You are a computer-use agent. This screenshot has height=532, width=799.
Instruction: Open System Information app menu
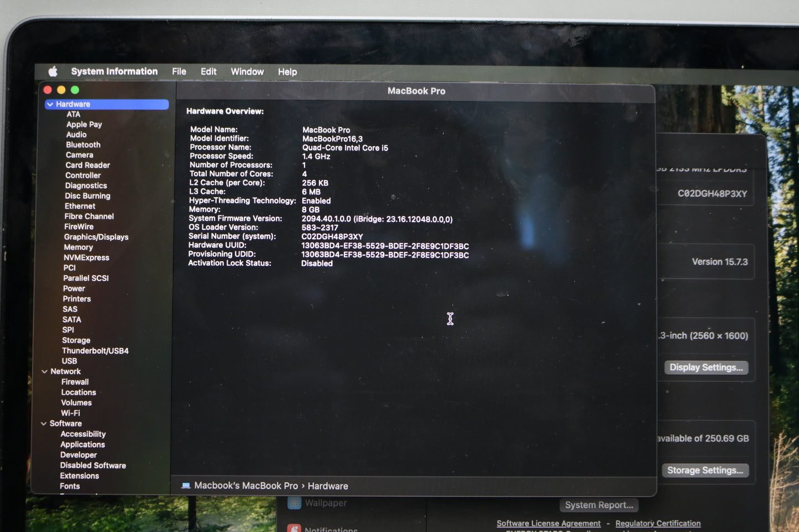[x=114, y=71]
